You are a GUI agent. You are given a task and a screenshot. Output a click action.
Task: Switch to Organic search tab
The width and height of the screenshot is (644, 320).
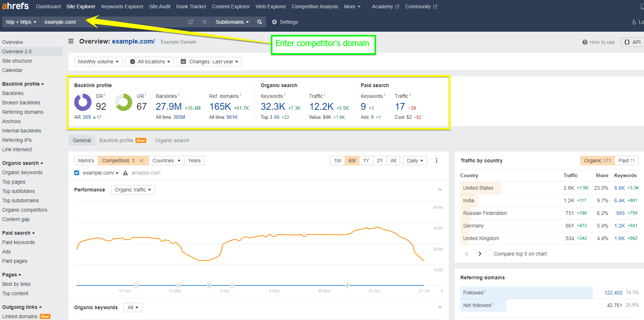tap(172, 140)
